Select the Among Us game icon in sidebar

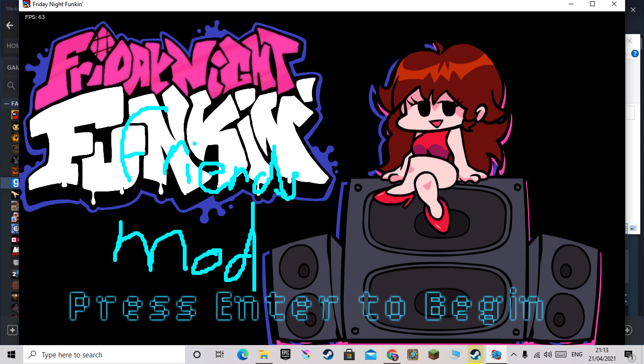pyautogui.click(x=15, y=115)
